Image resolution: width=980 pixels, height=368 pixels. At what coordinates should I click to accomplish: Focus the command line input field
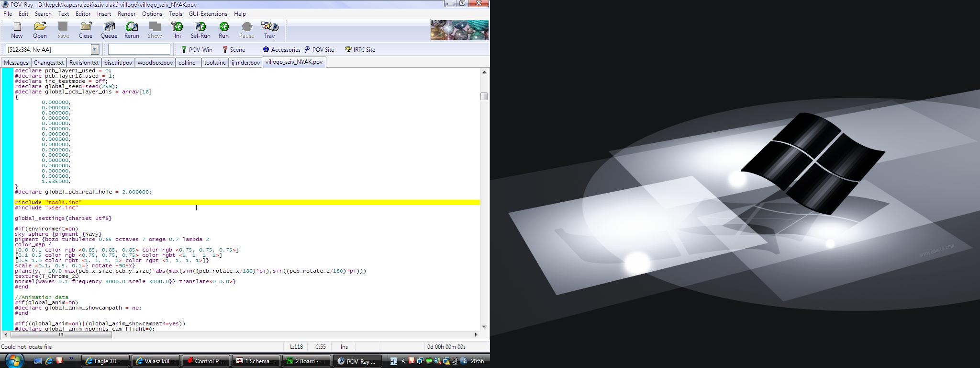(x=139, y=49)
